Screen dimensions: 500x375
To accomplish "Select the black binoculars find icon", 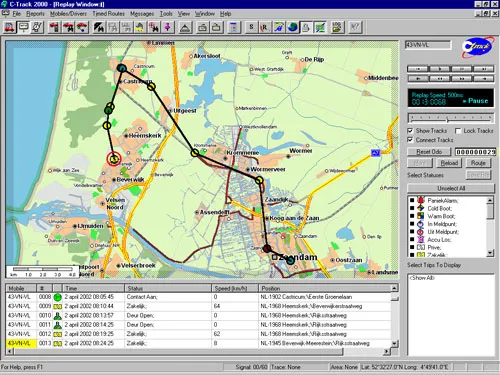I will tap(98, 27).
